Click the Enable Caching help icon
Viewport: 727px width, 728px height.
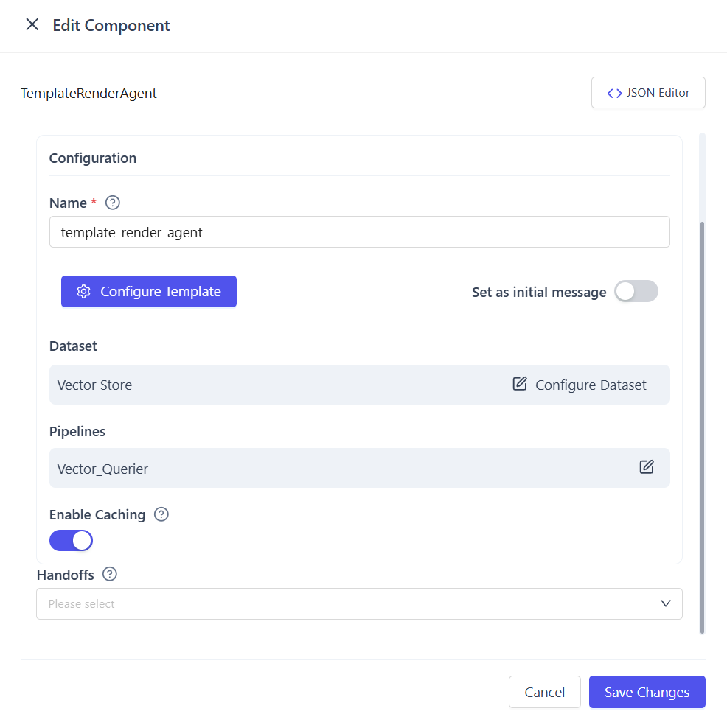point(161,514)
